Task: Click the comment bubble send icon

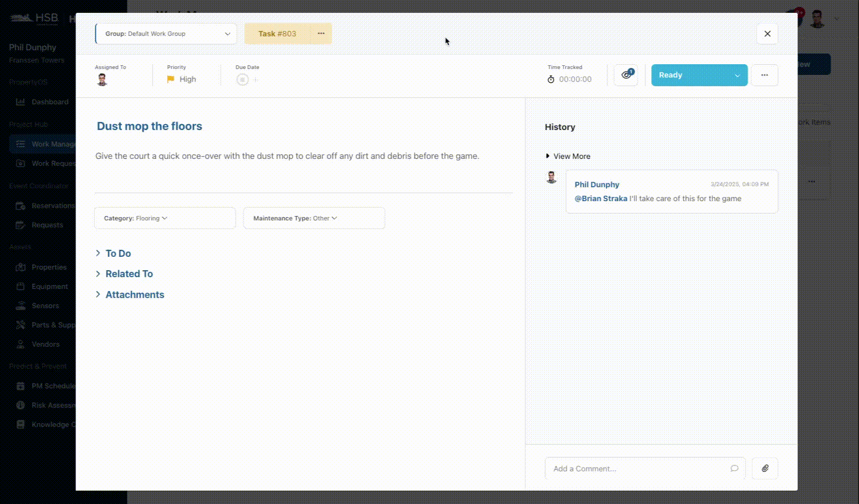Action: click(x=734, y=468)
